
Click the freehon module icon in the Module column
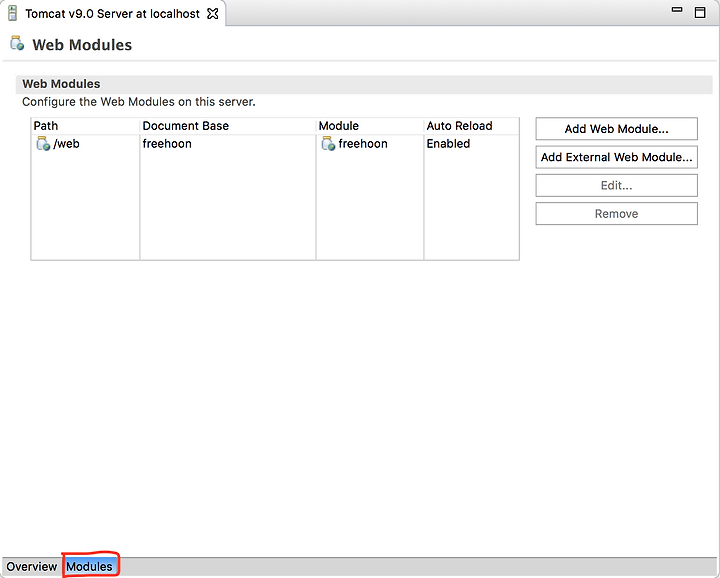pos(328,144)
